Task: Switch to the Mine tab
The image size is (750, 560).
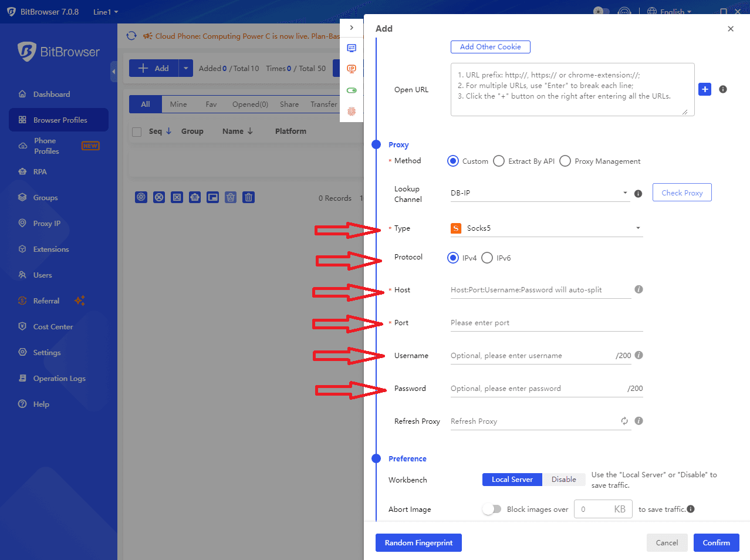Action: tap(178, 104)
